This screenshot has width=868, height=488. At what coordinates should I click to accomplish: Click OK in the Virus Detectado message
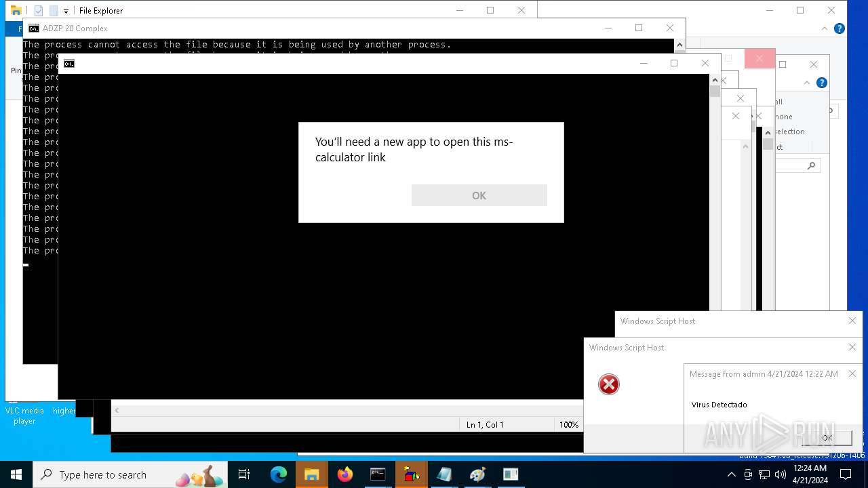tap(827, 438)
